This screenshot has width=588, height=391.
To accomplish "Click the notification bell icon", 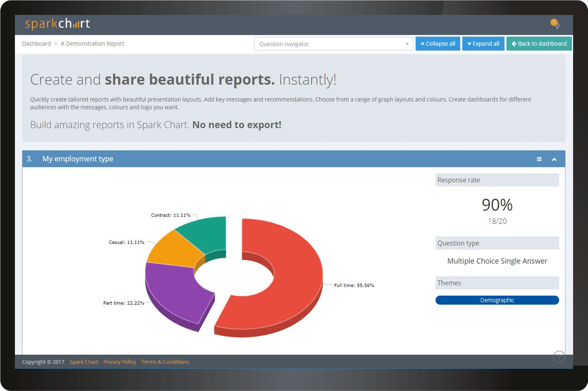I will [555, 24].
